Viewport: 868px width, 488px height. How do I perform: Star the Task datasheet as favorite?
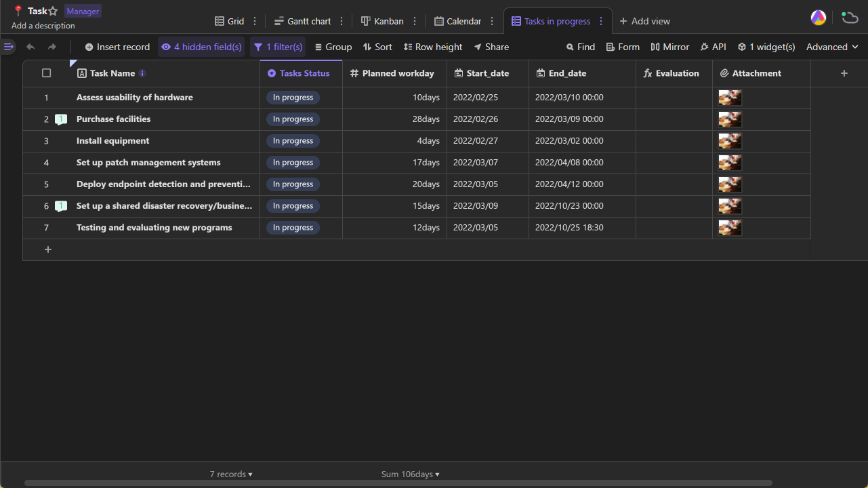click(53, 12)
